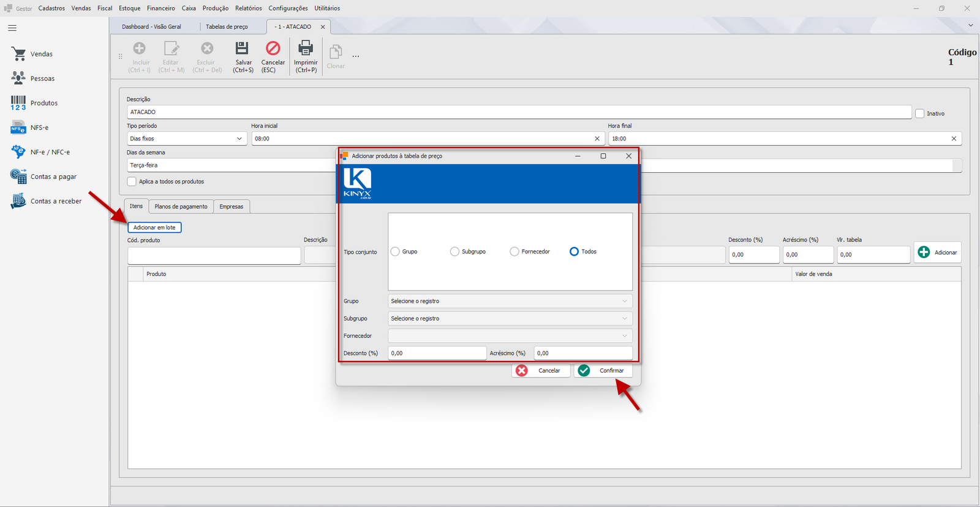Expand the Tipo período dropdown

click(x=187, y=139)
